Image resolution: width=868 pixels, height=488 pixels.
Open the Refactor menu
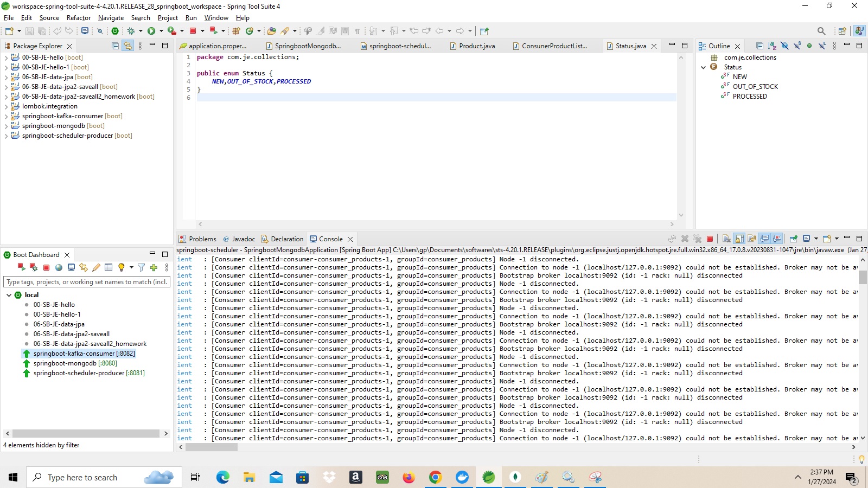(79, 18)
